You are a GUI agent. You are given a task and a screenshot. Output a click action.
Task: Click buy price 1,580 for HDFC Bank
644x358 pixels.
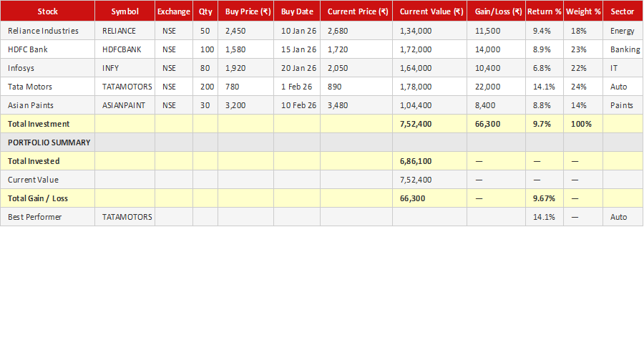click(x=246, y=49)
